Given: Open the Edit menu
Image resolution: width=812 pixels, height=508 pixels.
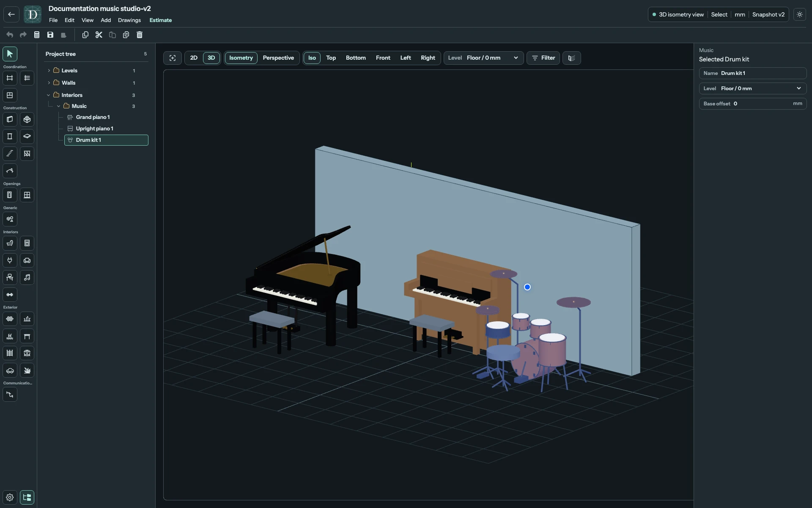Looking at the screenshot, I should 69,20.
